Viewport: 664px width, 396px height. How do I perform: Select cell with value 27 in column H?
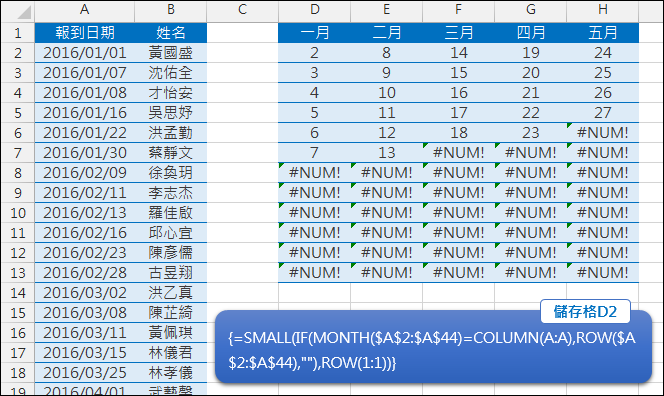(x=603, y=113)
